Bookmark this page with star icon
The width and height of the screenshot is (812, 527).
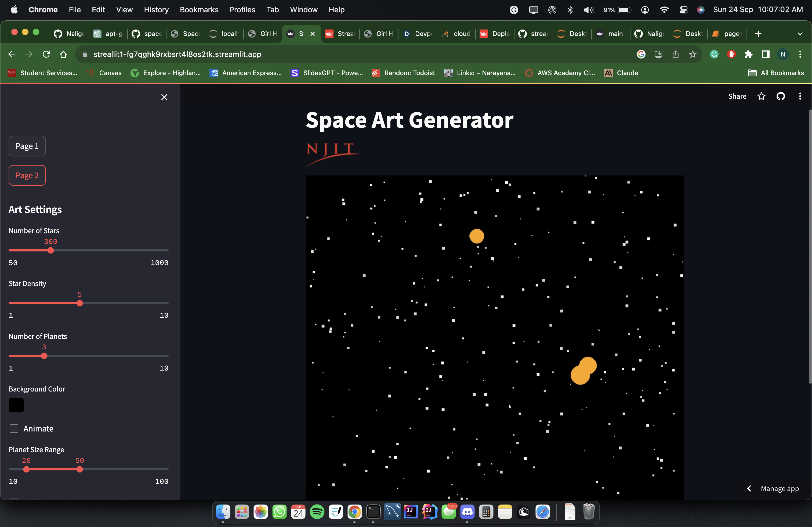click(692, 54)
